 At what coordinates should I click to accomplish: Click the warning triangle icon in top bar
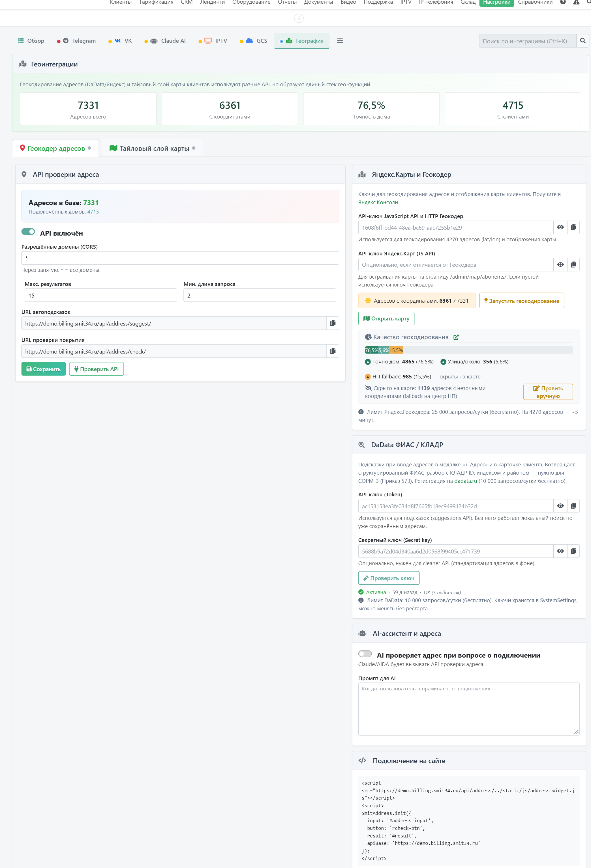point(576,2)
